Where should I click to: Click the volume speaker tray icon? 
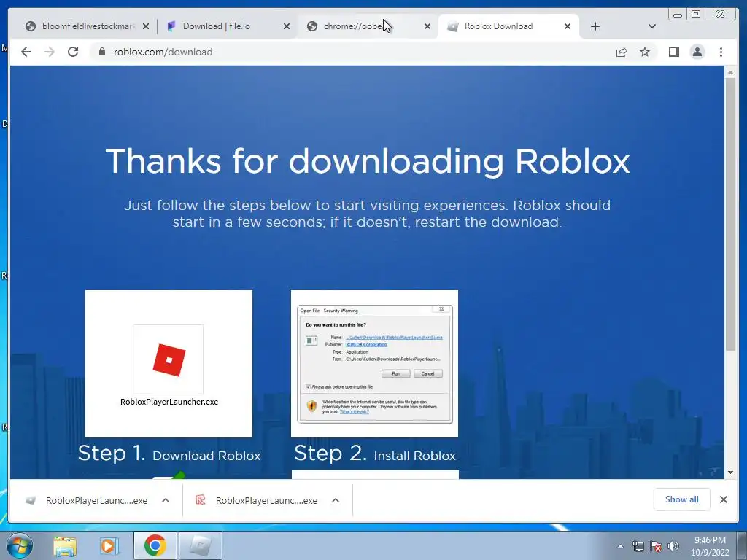pos(673,546)
